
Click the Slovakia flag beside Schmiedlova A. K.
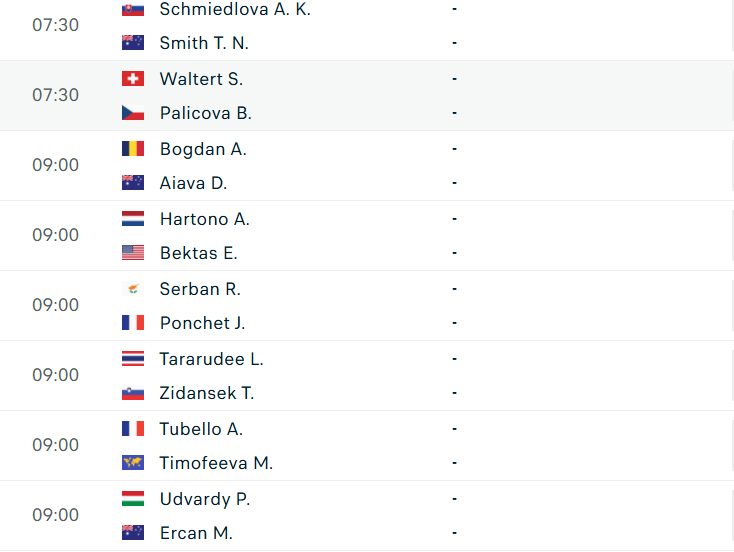click(x=132, y=9)
